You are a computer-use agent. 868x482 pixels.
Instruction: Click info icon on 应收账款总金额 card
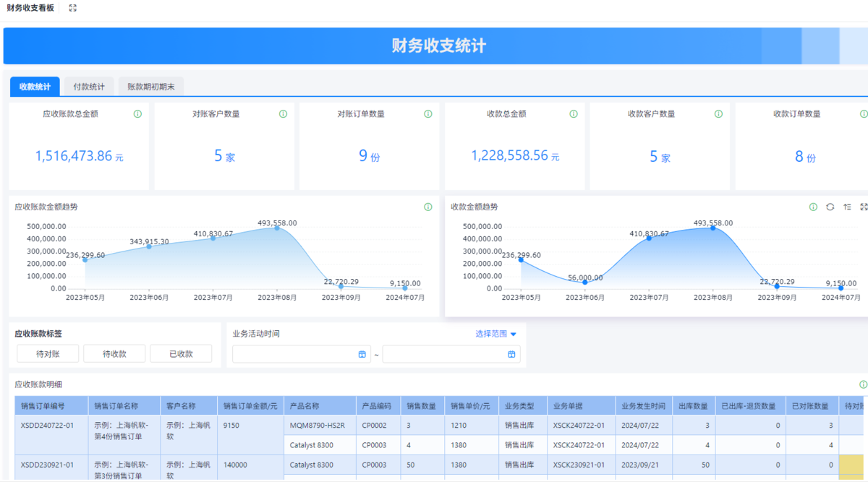point(137,114)
